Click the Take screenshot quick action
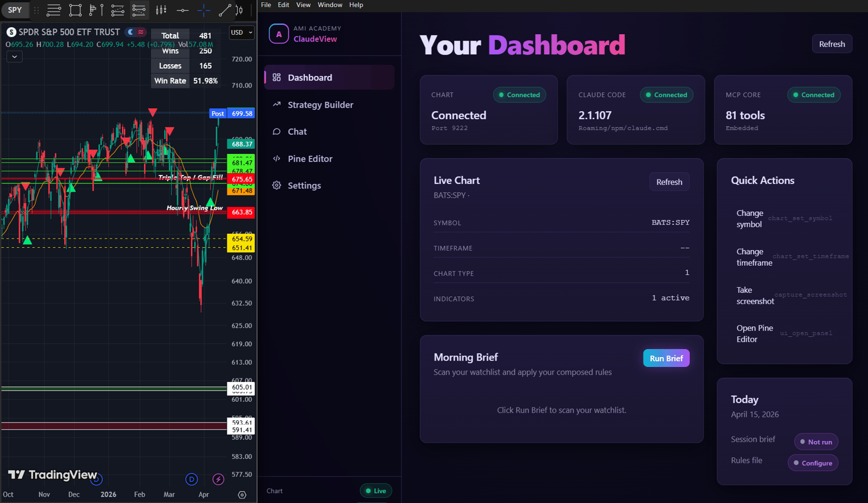868x503 pixels. click(x=785, y=296)
